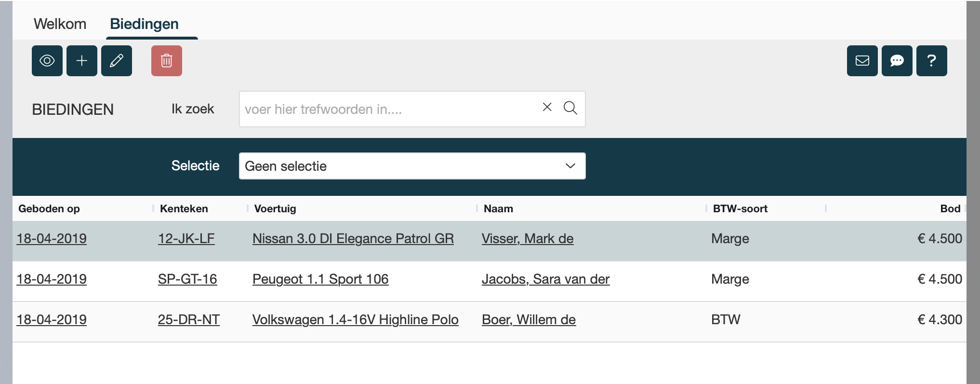This screenshot has height=384, width=980.
Task: Click the pencil edit icon
Action: 117,61
